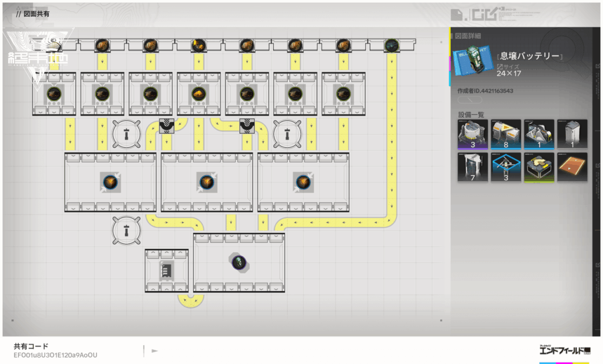603x364 pixels.
Task: Select the power pylon below the left large machine
Action: click(126, 231)
